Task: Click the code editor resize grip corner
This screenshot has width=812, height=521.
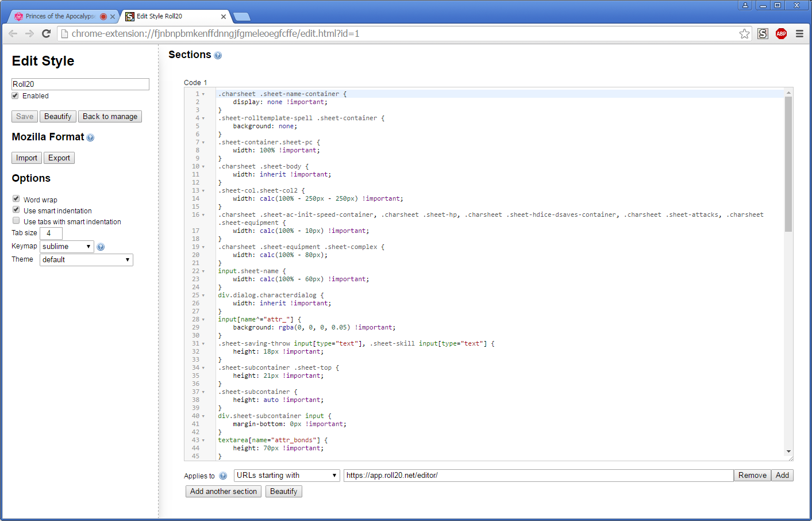Action: coord(791,458)
